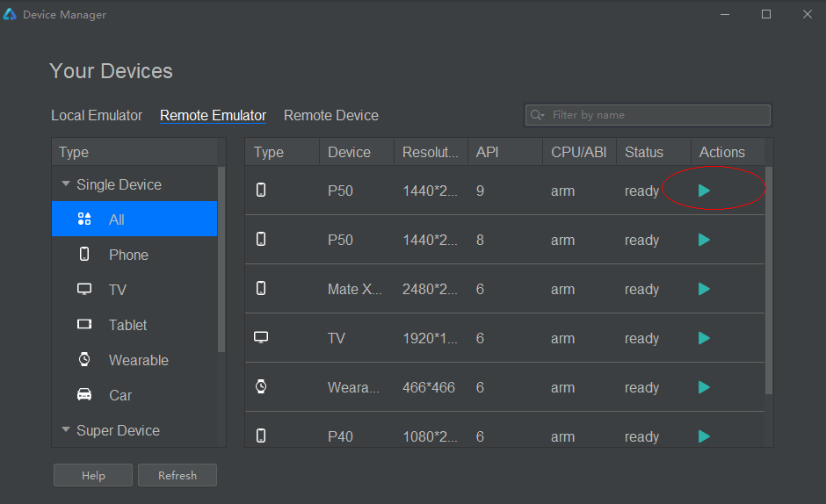Click watch icon in Wearable device row
The image size is (826, 504).
[x=261, y=386]
